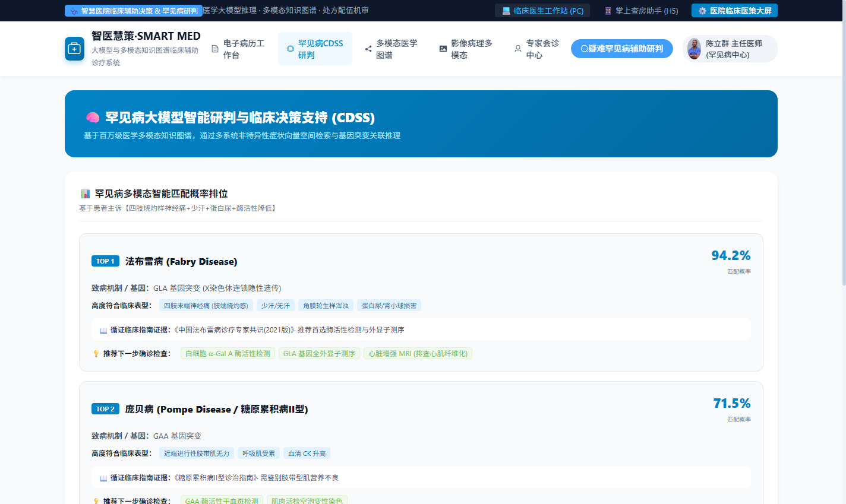Click the 智医慧策·SMART MED title
Image resolution: width=846 pixels, height=504 pixels.
coord(146,36)
